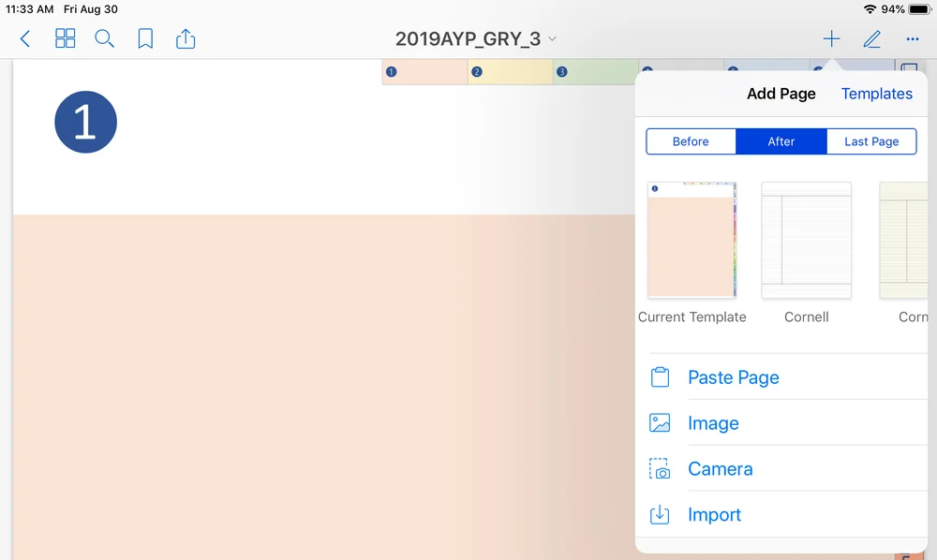This screenshot has height=560, width=937.
Task: Select the After insertion option
Action: point(781,141)
